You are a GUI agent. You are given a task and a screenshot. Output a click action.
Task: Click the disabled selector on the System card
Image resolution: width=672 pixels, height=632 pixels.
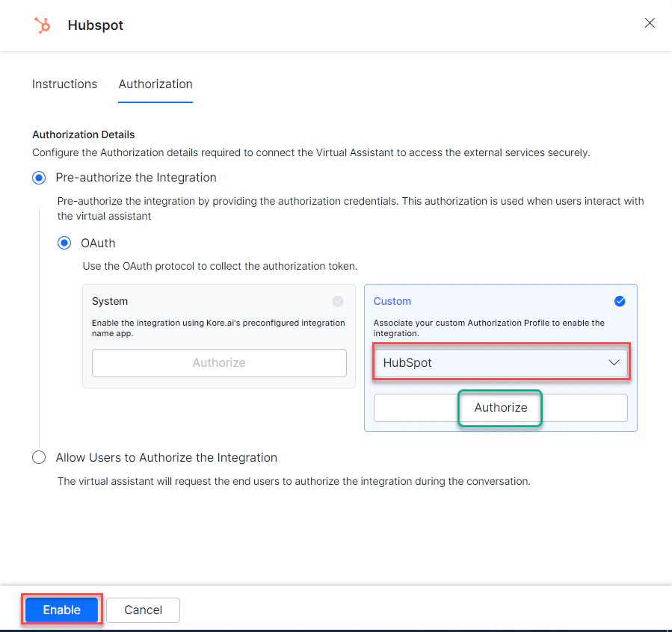[337, 301]
